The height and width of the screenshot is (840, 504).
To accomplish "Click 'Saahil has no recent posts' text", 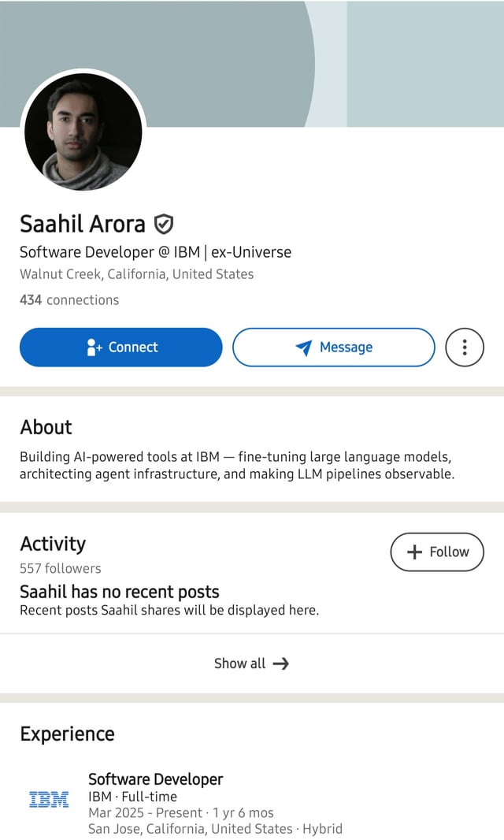I will pos(120,592).
